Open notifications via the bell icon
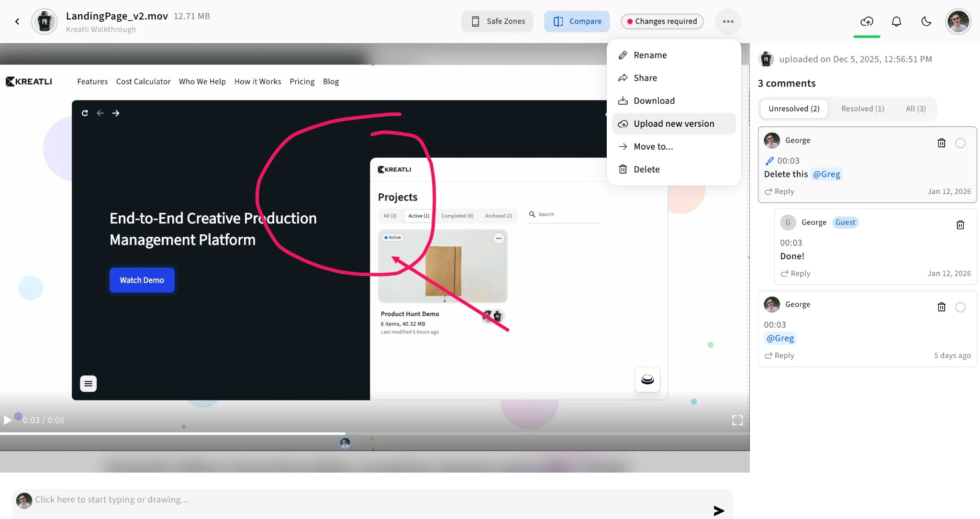This screenshot has width=980, height=519. point(896,22)
